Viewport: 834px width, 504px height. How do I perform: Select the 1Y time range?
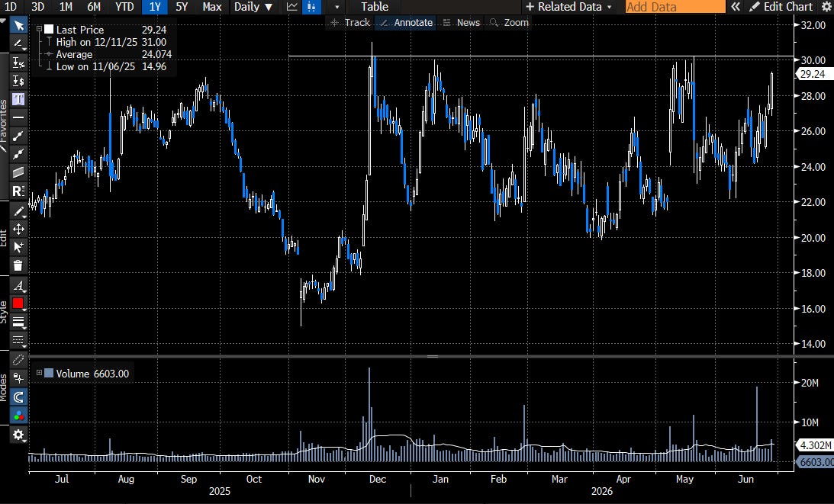point(155,7)
